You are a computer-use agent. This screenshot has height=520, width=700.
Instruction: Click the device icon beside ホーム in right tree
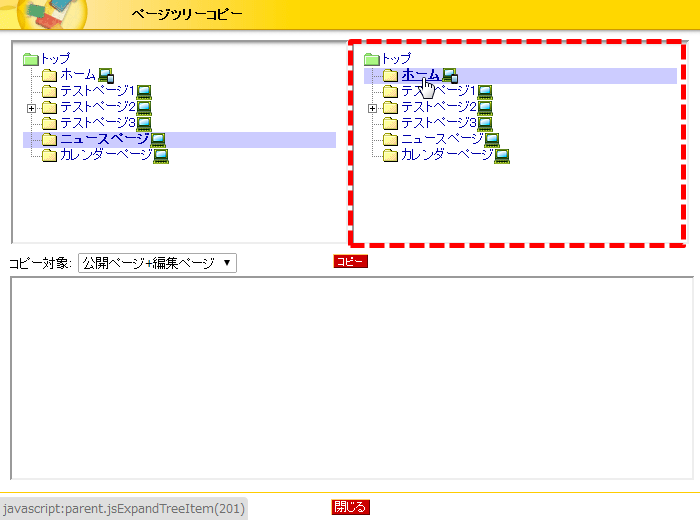click(450, 76)
